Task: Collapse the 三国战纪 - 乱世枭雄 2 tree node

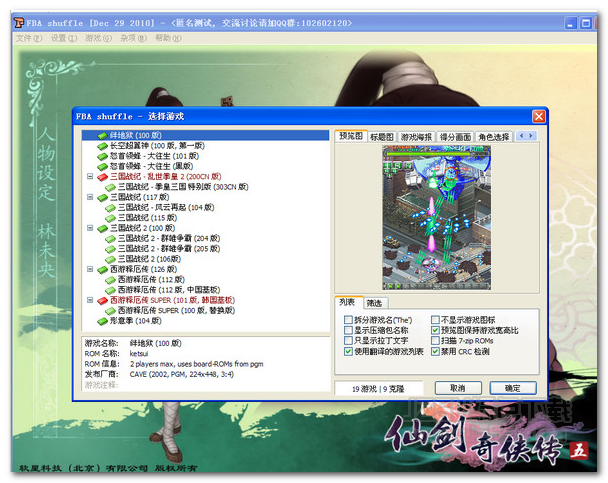Action: [x=90, y=176]
